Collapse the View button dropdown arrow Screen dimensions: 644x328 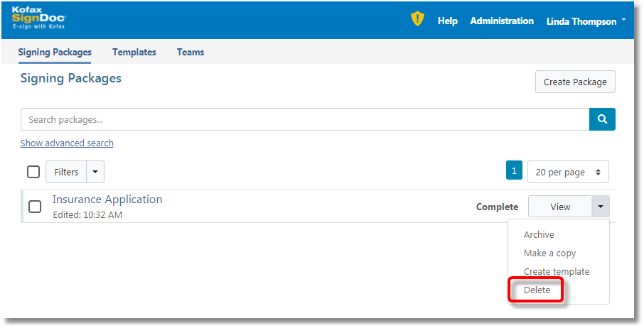(x=600, y=207)
